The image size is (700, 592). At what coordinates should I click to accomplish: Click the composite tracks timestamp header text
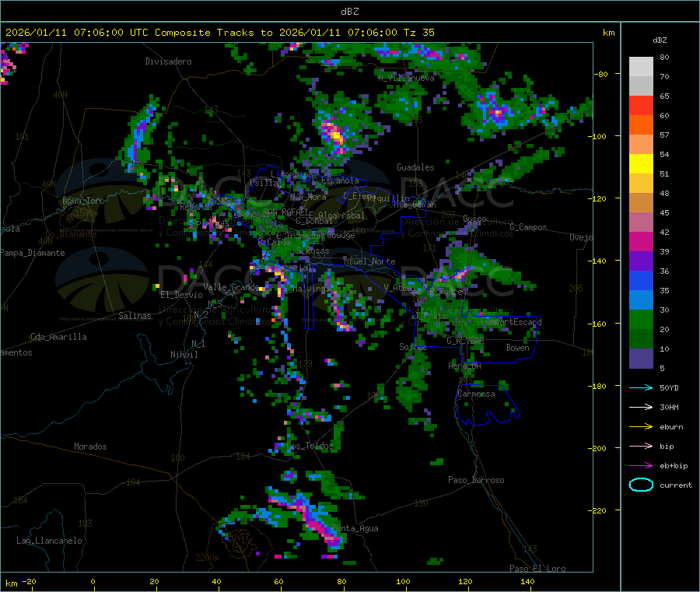(x=219, y=33)
